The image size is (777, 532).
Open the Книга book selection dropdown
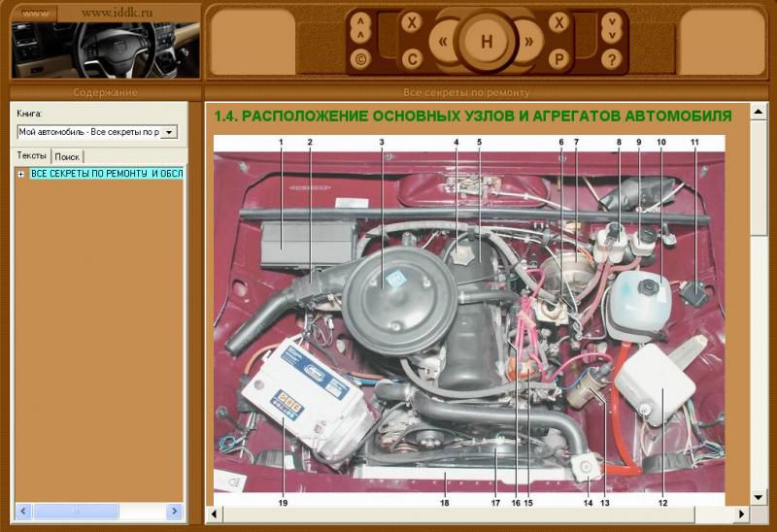169,132
